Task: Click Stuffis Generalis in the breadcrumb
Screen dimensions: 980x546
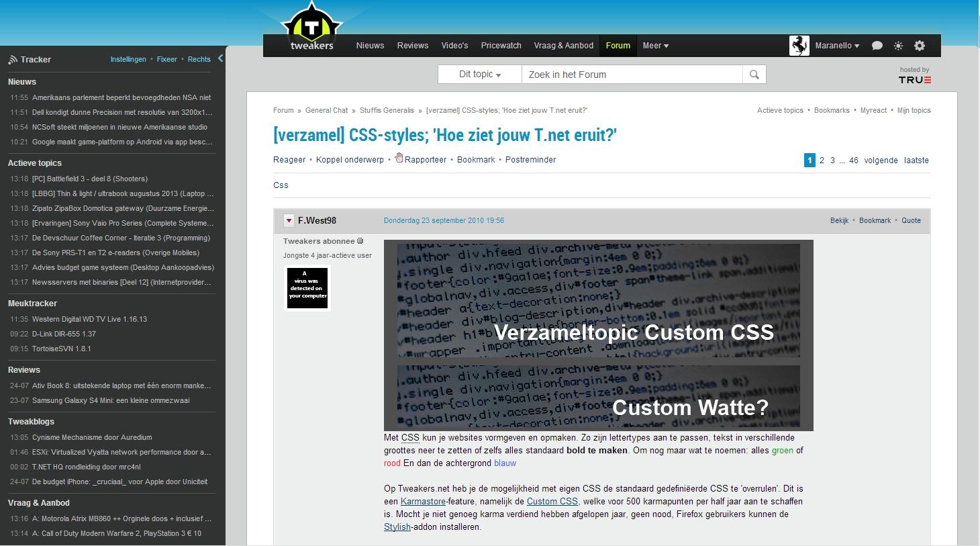Action: [x=387, y=110]
